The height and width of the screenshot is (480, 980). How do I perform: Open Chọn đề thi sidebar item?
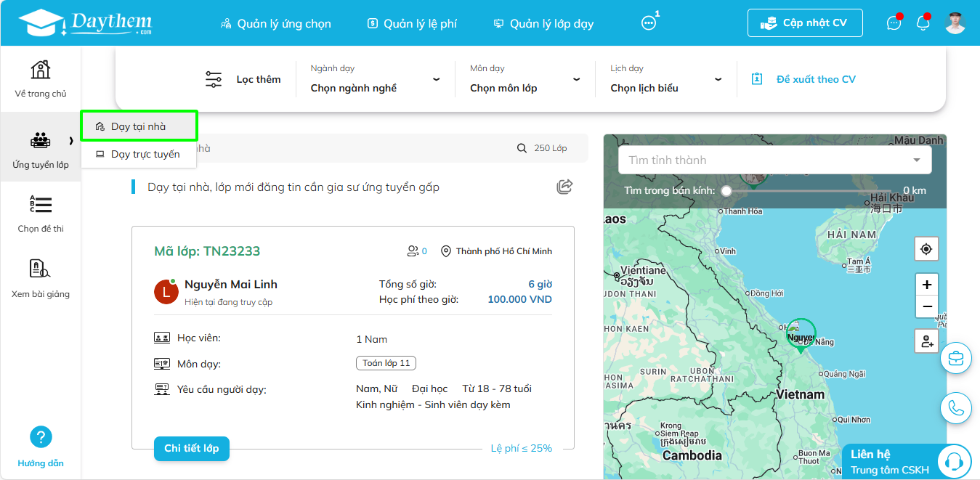click(x=41, y=213)
